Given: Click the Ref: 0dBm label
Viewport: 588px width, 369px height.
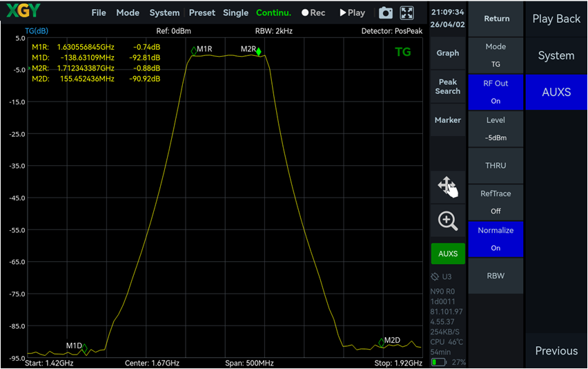Looking at the screenshot, I should tap(174, 31).
